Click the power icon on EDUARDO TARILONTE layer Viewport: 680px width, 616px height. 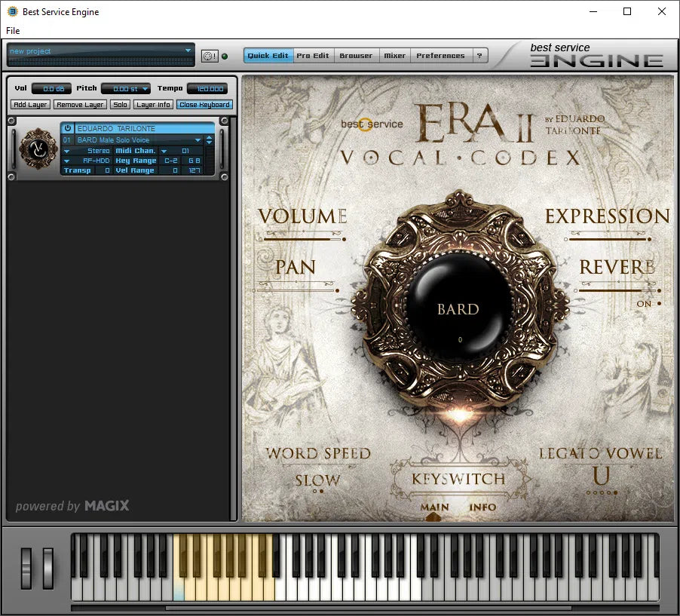(x=68, y=128)
